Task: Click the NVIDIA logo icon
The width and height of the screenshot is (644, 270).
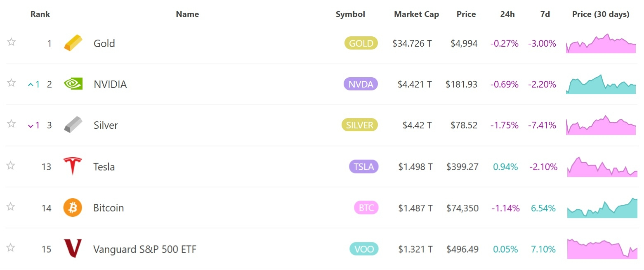Action: 73,84
